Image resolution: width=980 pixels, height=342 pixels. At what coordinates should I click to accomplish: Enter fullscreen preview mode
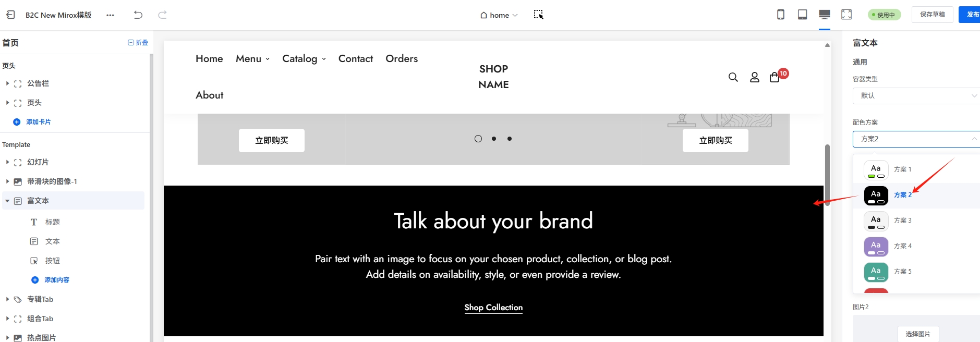(846, 15)
